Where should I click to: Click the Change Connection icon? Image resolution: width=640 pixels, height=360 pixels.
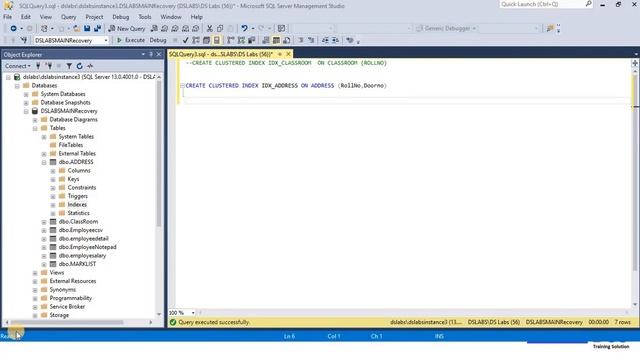click(24, 40)
